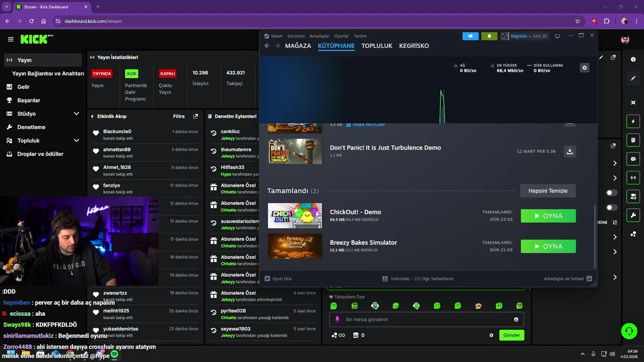
Task: Open the Oyunlar menu in Steam
Action: [x=342, y=36]
